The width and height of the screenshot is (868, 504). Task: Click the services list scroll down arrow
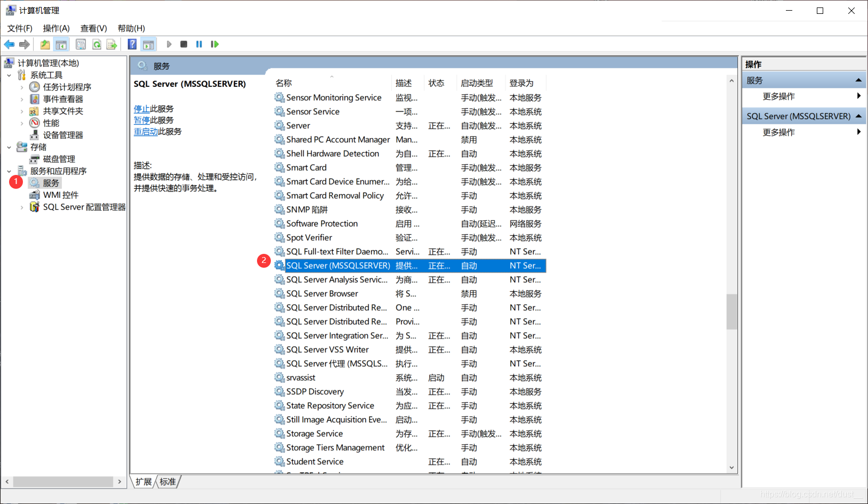pos(732,468)
